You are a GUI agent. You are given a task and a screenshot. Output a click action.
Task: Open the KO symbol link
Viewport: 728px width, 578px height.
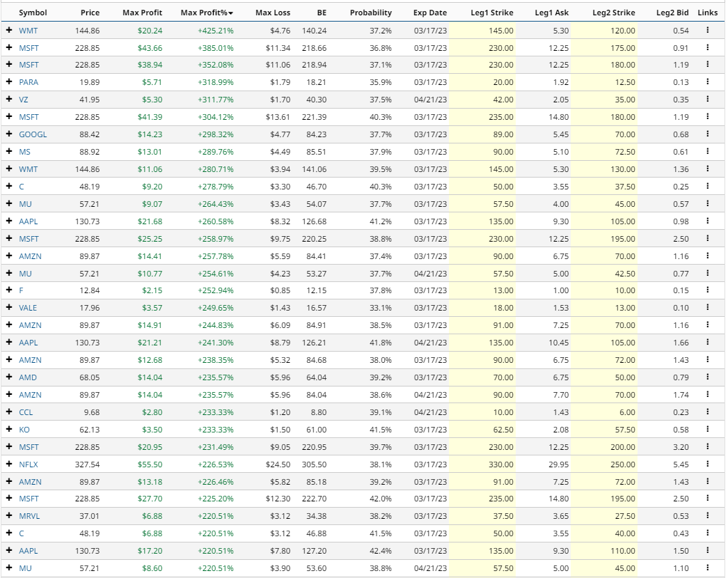pos(24,429)
